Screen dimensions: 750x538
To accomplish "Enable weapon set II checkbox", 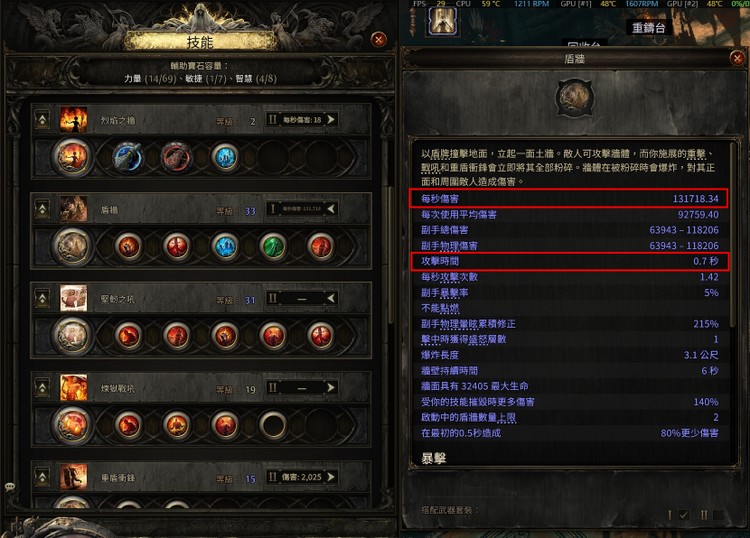I will [x=717, y=515].
